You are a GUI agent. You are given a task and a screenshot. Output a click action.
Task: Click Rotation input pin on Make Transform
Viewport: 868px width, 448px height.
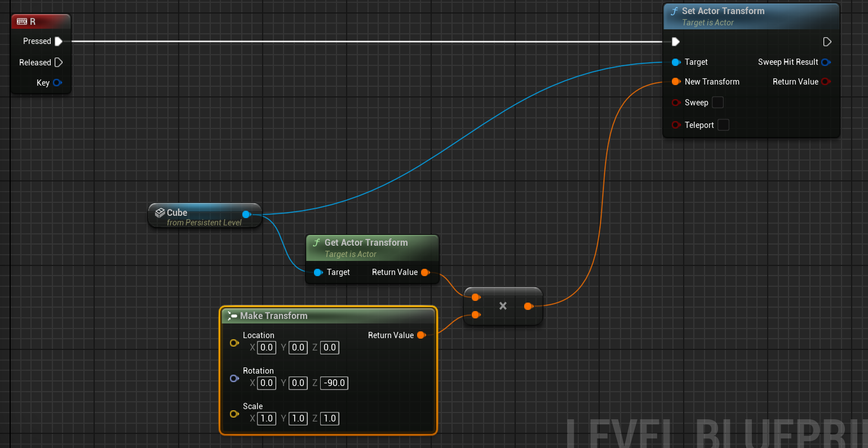click(x=234, y=378)
